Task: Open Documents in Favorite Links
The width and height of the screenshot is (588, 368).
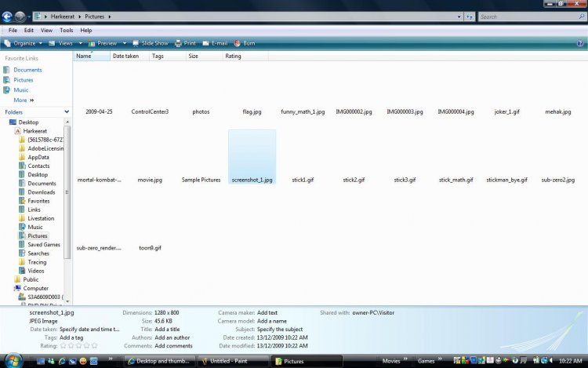Action: [x=27, y=70]
